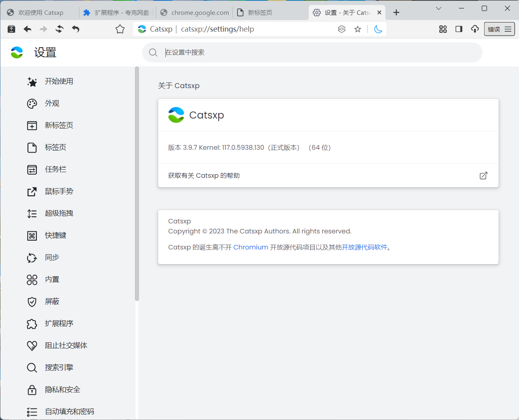519x420 pixels.
Task: Click the forward navigation arrow
Action: 44,29
